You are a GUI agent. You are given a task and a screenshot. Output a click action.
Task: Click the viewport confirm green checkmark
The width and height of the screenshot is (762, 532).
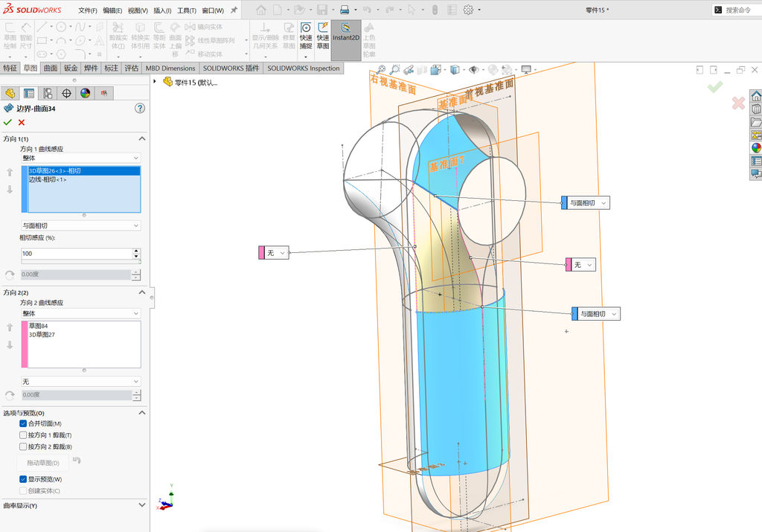(x=715, y=87)
